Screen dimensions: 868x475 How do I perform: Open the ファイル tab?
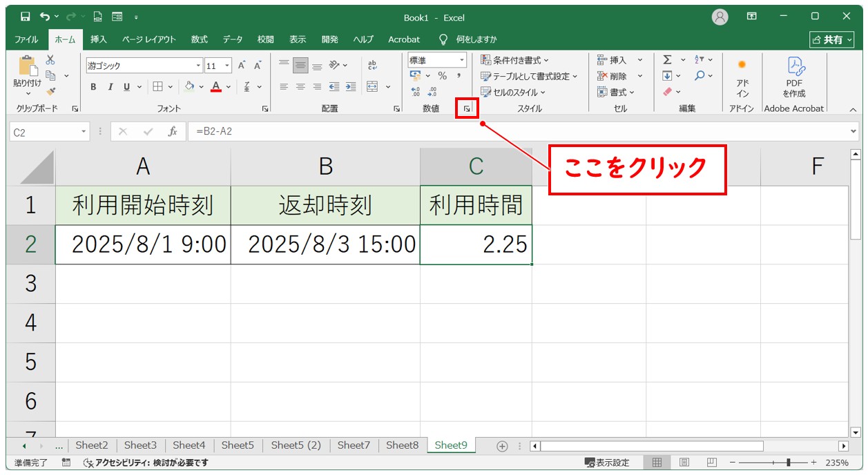point(27,39)
